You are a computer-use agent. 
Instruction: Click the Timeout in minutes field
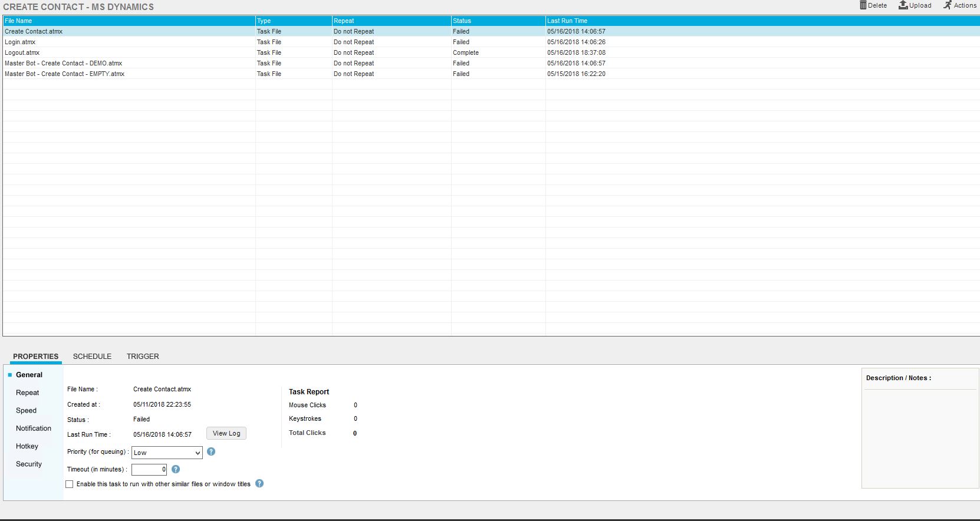pos(149,470)
